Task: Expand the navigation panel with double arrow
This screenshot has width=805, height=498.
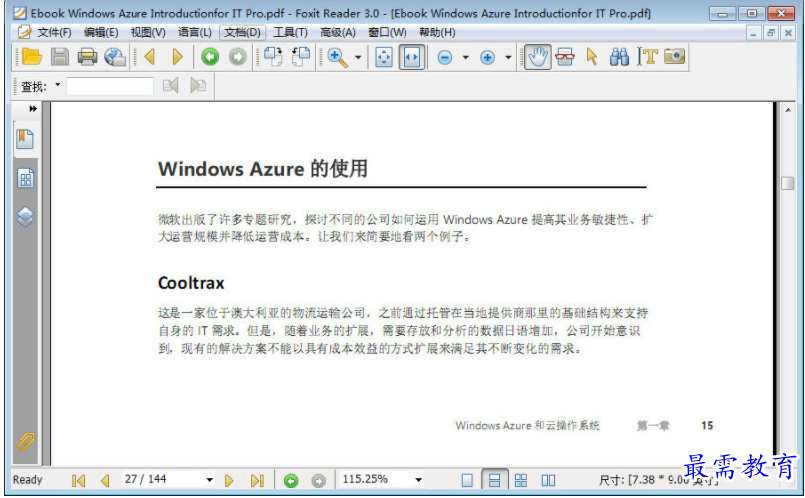Action: tap(33, 108)
